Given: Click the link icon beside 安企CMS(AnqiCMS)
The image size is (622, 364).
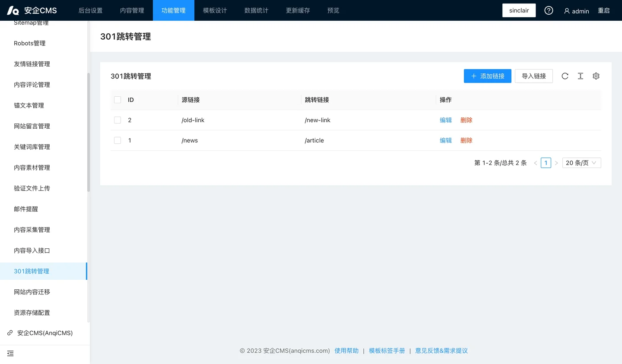Looking at the screenshot, I should point(10,333).
